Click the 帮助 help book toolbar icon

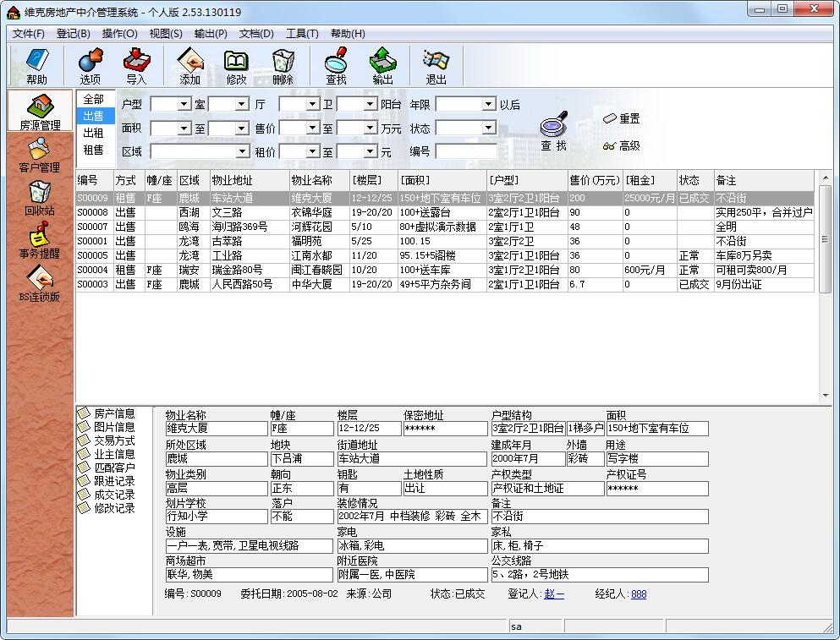tap(36, 66)
